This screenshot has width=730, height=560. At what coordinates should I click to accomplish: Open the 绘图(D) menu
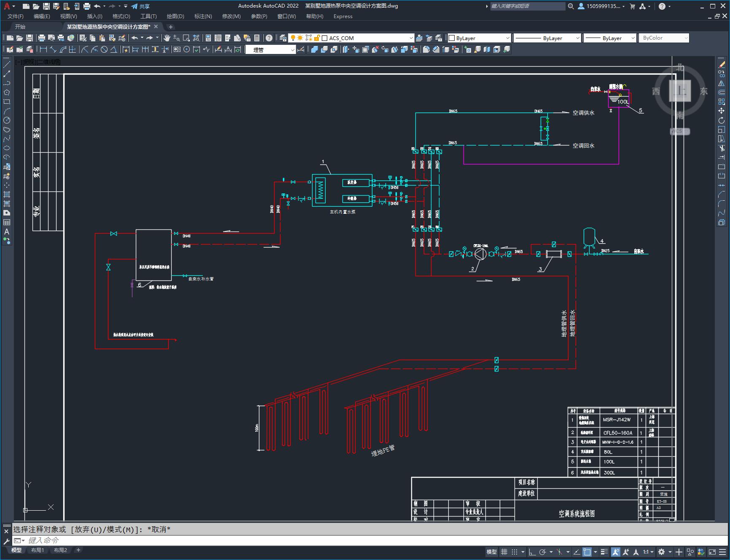pos(175,16)
